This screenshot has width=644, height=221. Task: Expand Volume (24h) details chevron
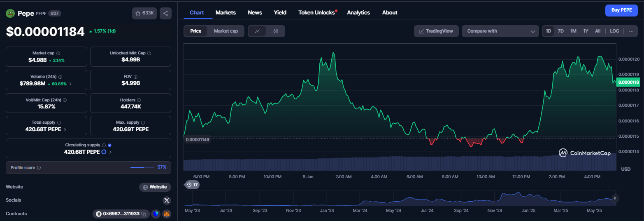pyautogui.click(x=70, y=84)
